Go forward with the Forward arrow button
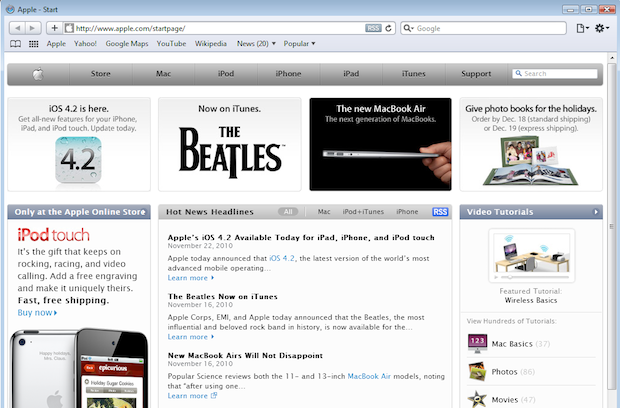The width and height of the screenshot is (620, 408). [33, 28]
